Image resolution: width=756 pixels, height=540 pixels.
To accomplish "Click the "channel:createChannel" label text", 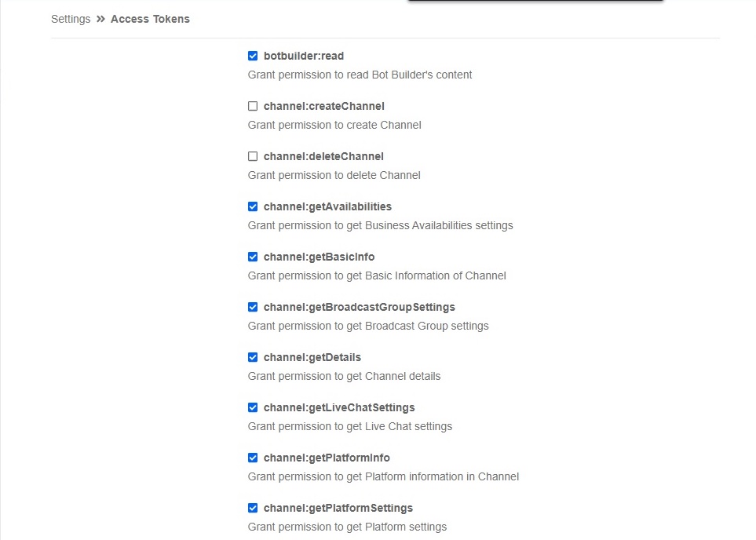I will [x=323, y=106].
